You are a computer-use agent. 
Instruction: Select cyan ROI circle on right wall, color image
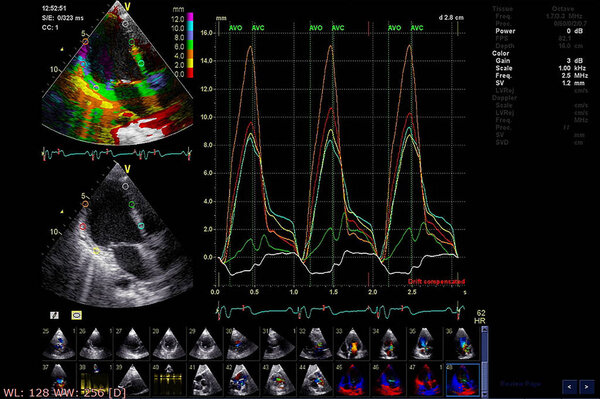(x=141, y=64)
